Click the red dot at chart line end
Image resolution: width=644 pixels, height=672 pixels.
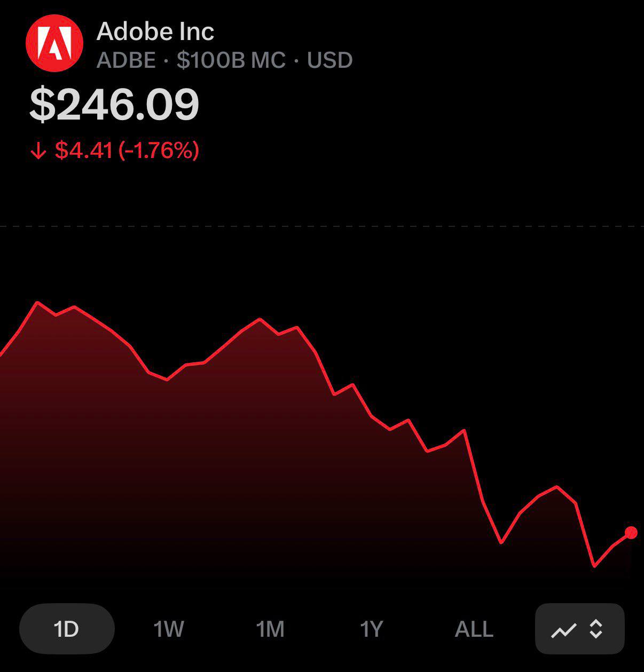[631, 532]
